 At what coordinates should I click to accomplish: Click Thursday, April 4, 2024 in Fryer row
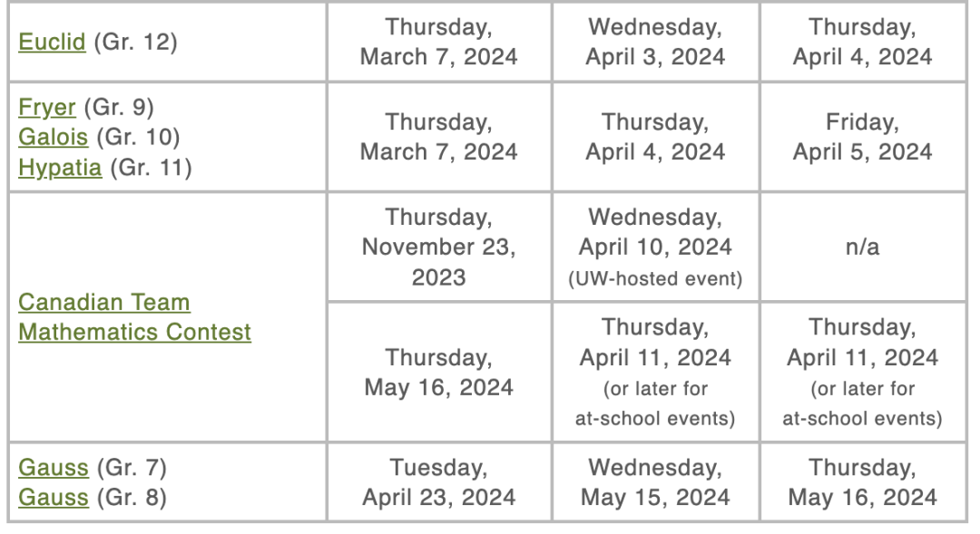tap(655, 137)
